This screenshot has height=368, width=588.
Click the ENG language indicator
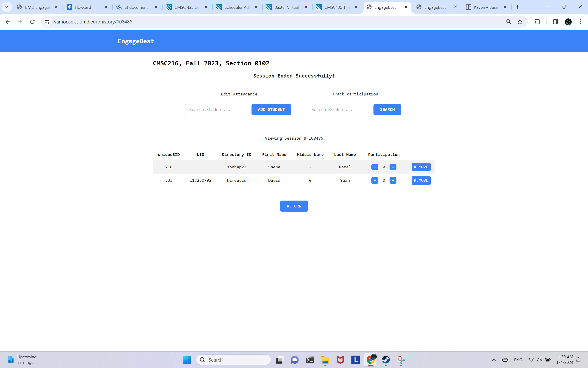[x=518, y=360]
